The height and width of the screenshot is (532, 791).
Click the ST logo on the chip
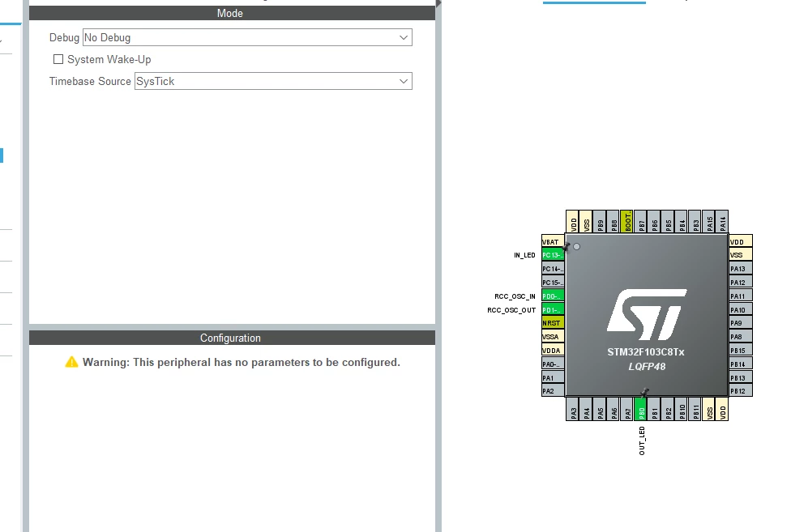coord(647,314)
